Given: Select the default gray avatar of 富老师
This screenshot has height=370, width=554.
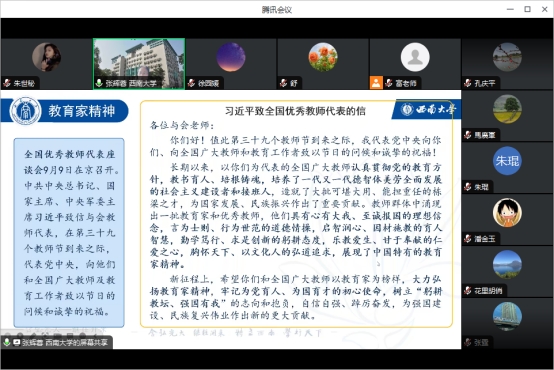Looking at the screenshot, I should click(x=415, y=57).
